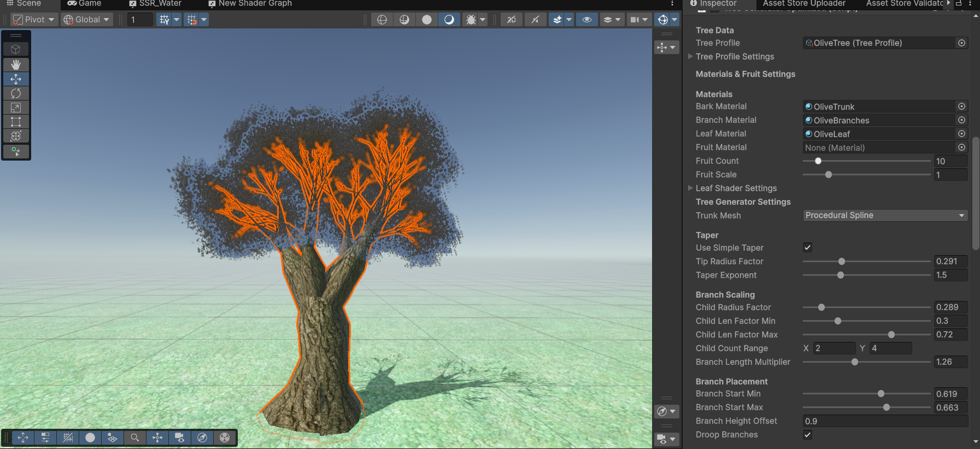Image resolution: width=980 pixels, height=449 pixels.
Task: Click the bug debug draw mode icon
Action: click(471, 20)
